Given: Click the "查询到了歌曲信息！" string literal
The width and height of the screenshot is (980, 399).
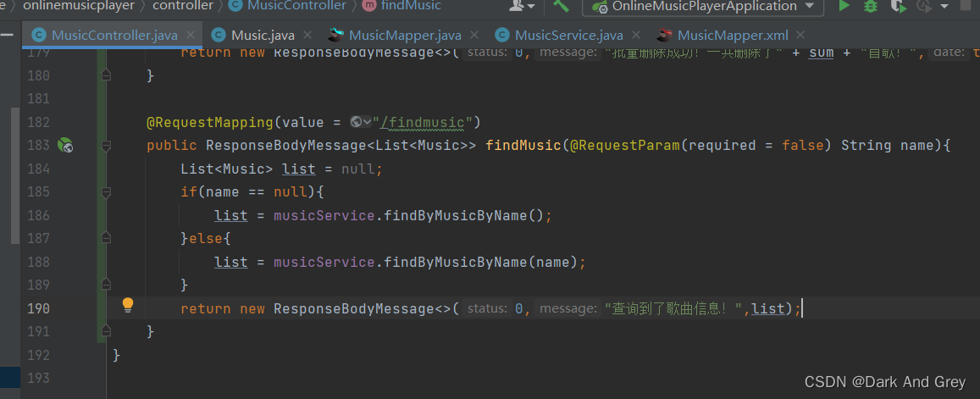Looking at the screenshot, I should coord(673,308).
